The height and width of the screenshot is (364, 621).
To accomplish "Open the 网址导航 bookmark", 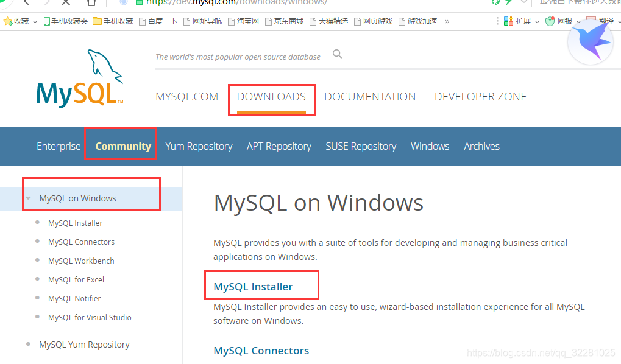I will click(x=202, y=21).
